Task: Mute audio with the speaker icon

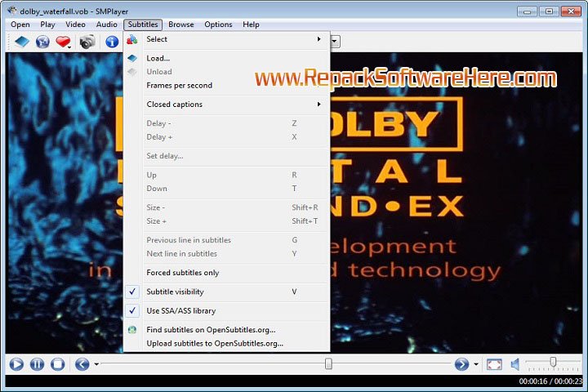Action: pyautogui.click(x=515, y=364)
